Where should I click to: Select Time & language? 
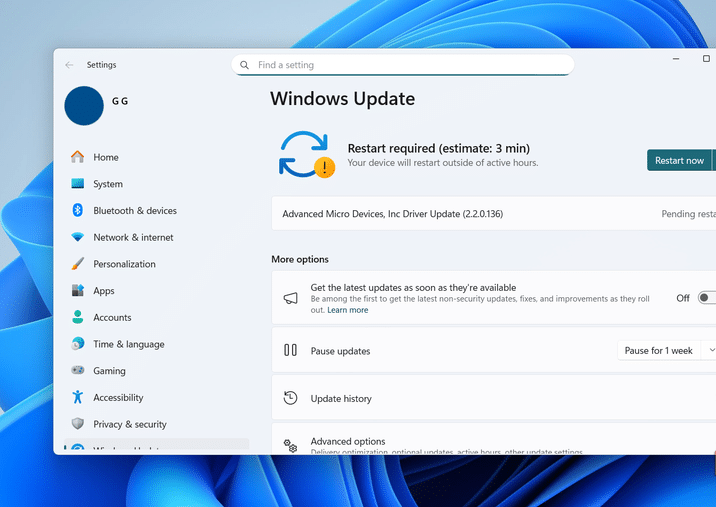(x=157, y=343)
